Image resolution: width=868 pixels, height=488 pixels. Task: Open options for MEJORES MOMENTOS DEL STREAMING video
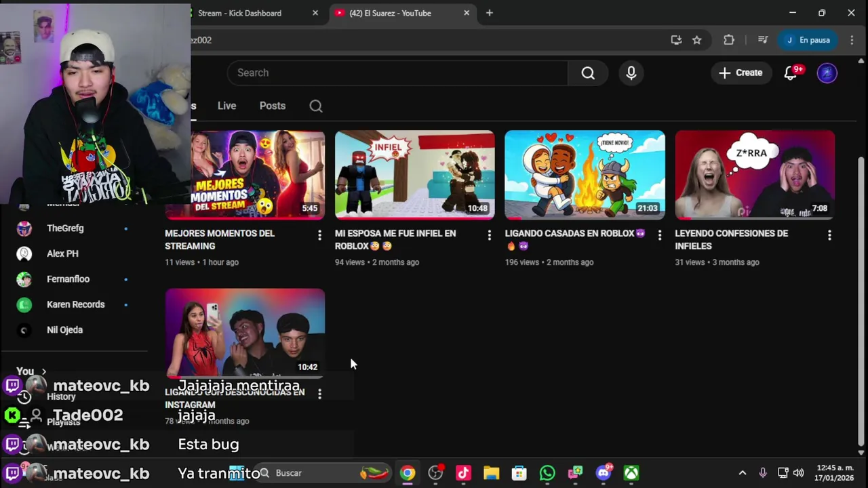pos(319,235)
